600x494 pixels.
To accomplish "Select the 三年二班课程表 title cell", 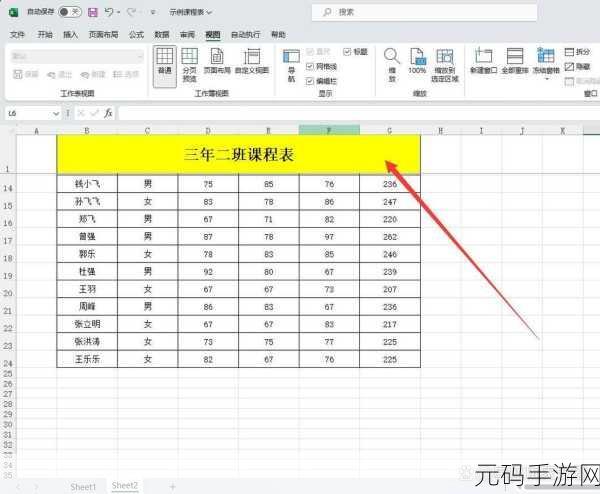I will coord(238,154).
